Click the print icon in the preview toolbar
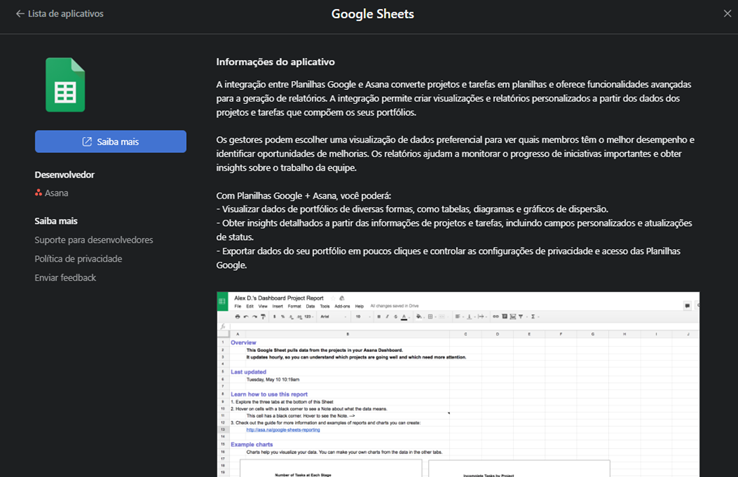 (239, 317)
